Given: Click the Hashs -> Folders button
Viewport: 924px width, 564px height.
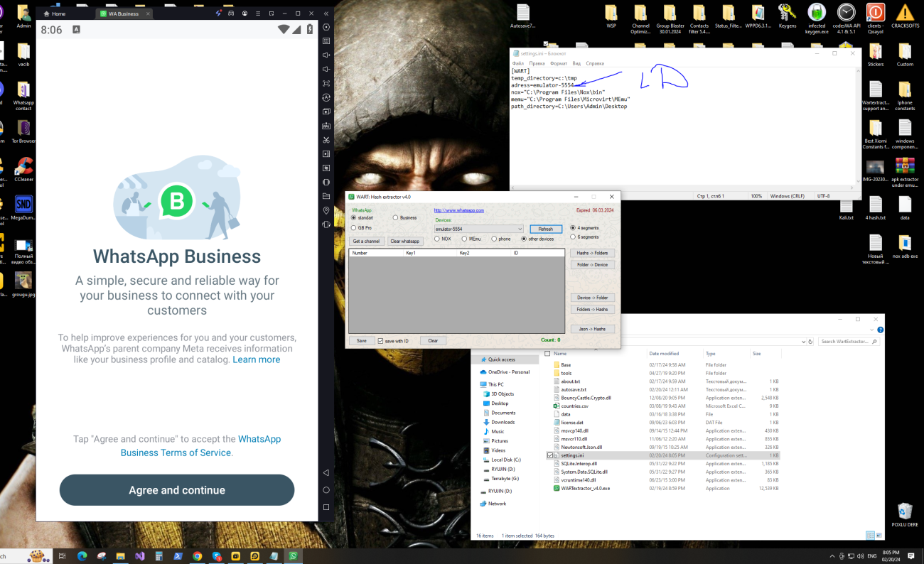Looking at the screenshot, I should [x=592, y=253].
